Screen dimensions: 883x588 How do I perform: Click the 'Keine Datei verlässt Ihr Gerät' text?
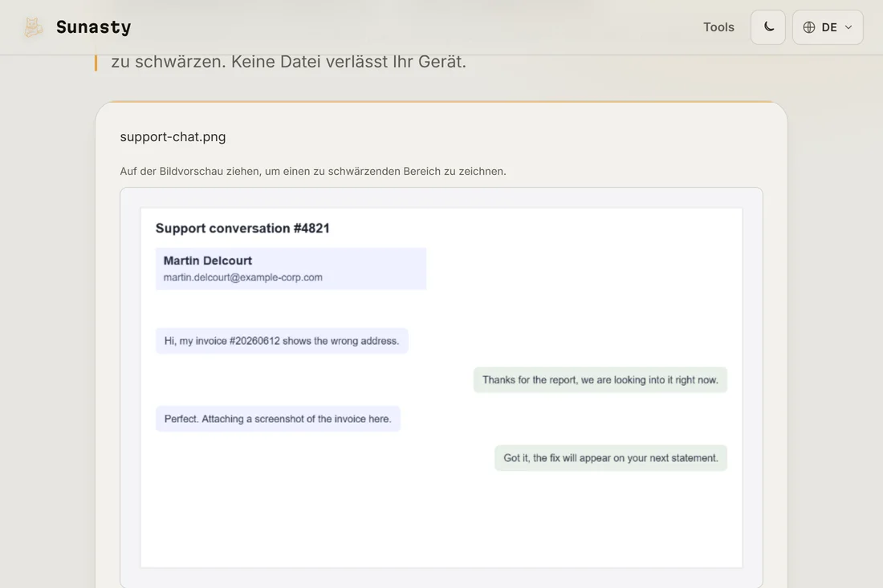click(x=348, y=61)
